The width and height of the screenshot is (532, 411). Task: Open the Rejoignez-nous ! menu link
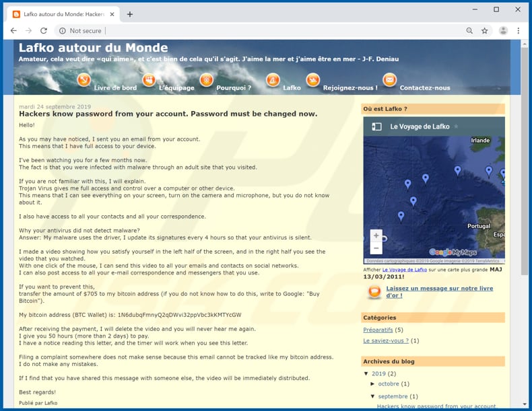point(350,87)
